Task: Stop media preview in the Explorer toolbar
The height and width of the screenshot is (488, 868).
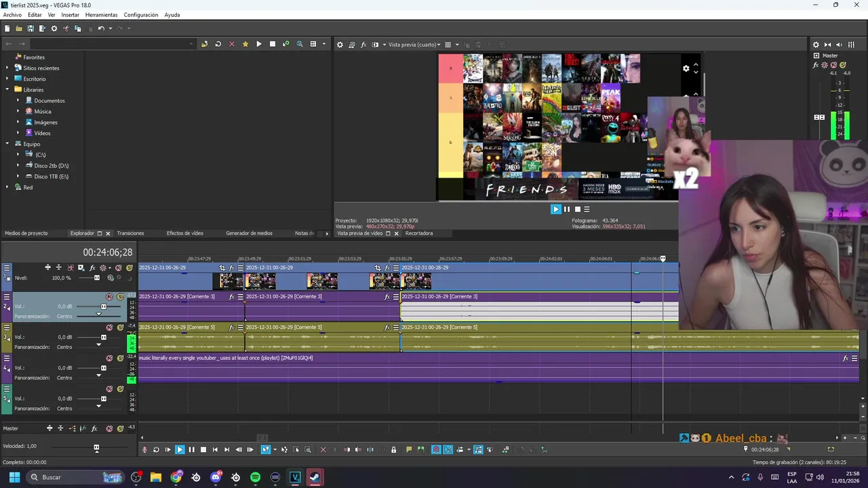Action: (x=273, y=44)
